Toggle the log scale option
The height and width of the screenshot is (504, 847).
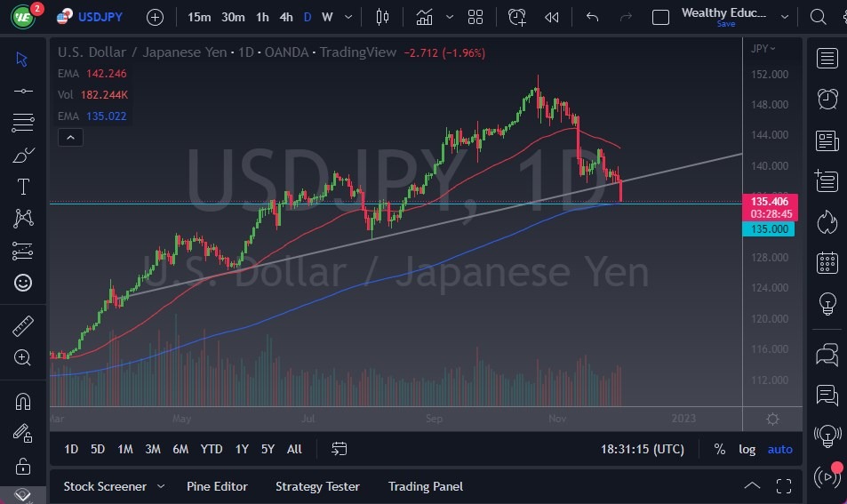coord(747,449)
